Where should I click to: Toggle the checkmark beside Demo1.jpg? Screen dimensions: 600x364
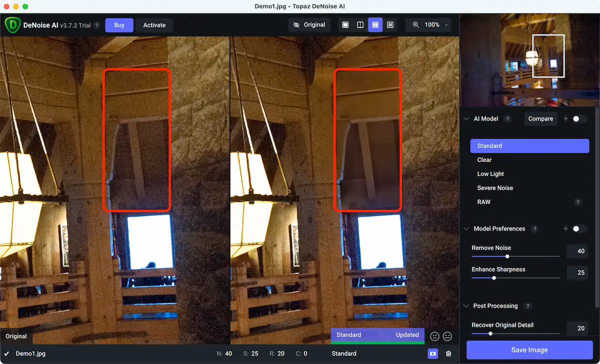pyautogui.click(x=7, y=353)
